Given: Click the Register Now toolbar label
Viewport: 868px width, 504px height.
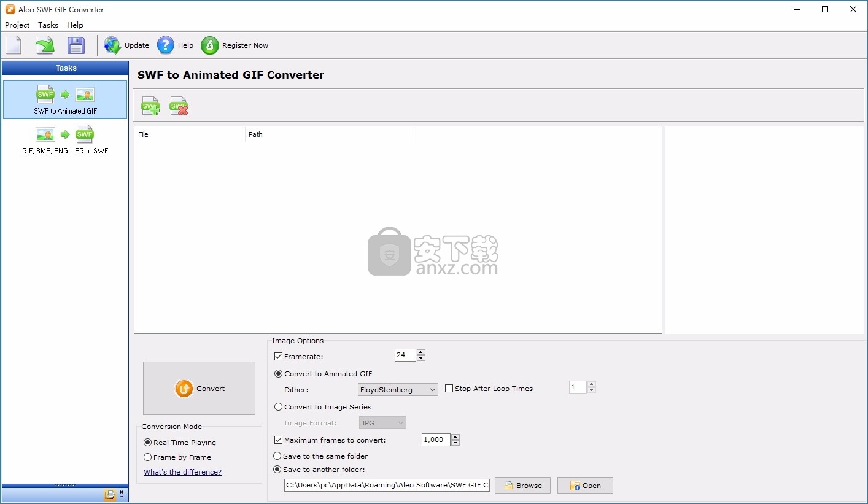Looking at the screenshot, I should (x=245, y=45).
